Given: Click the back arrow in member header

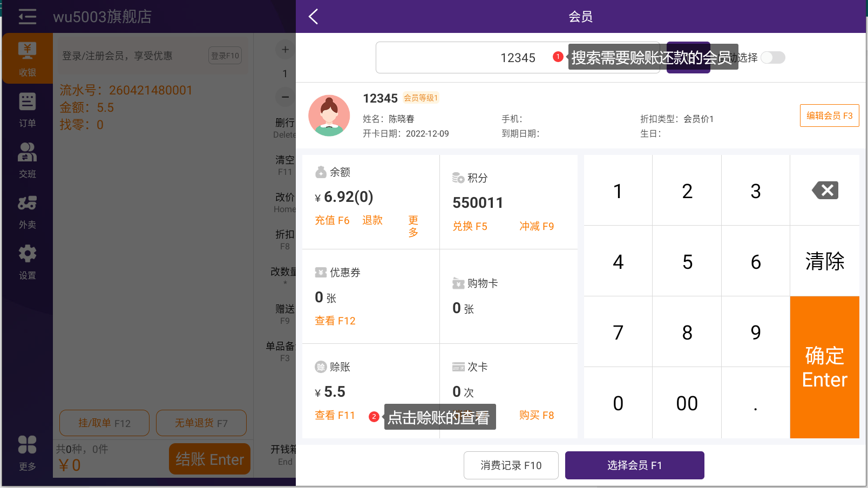Looking at the screenshot, I should tap(314, 17).
